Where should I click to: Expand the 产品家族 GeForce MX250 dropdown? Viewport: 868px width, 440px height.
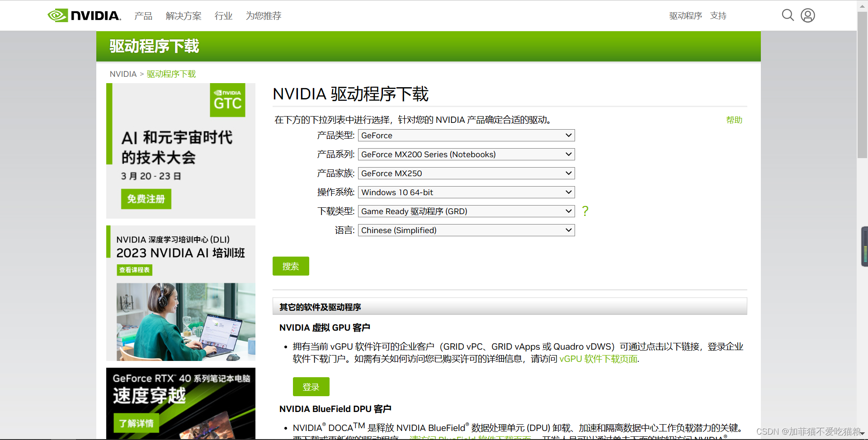click(x=466, y=173)
